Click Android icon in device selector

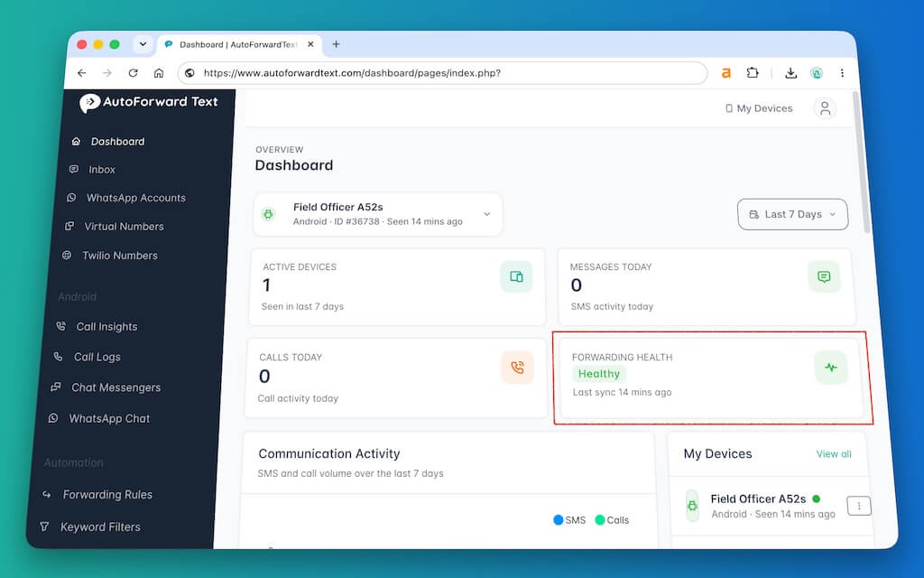(268, 214)
